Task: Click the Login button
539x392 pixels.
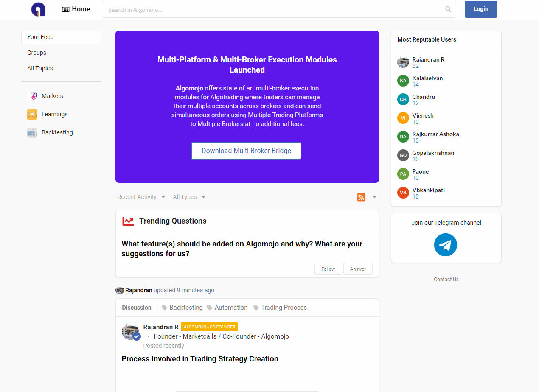Action: 481,9
